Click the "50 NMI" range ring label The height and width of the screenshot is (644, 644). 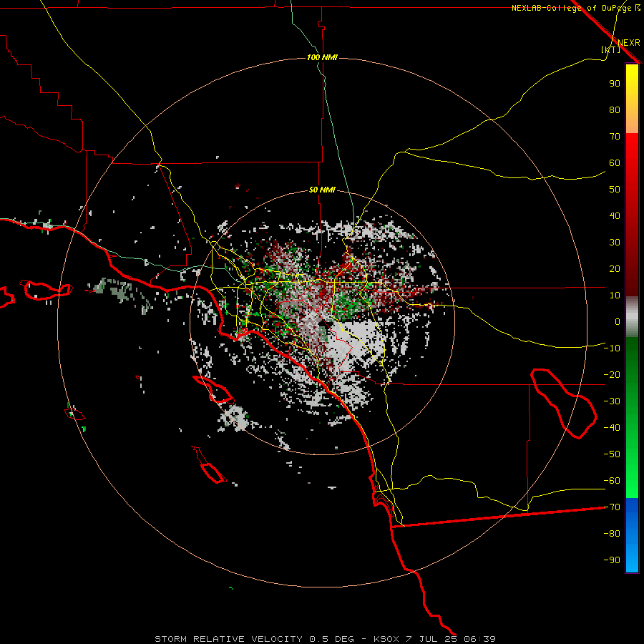pyautogui.click(x=322, y=190)
